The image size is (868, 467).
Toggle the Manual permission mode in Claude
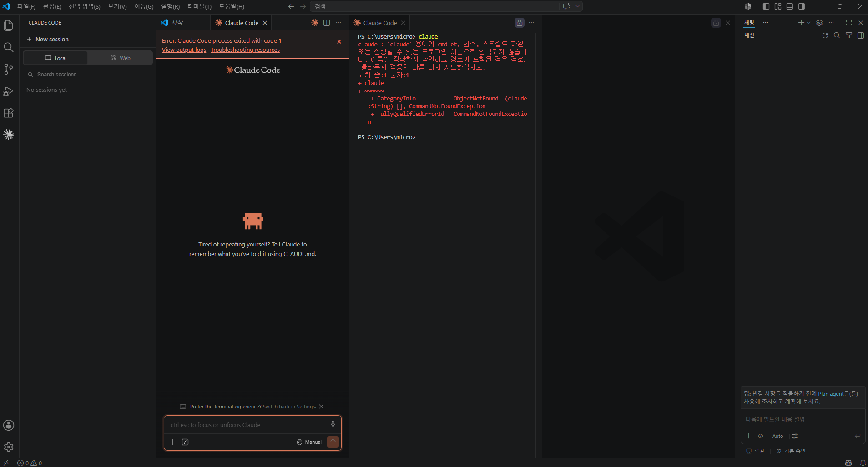[309, 442]
